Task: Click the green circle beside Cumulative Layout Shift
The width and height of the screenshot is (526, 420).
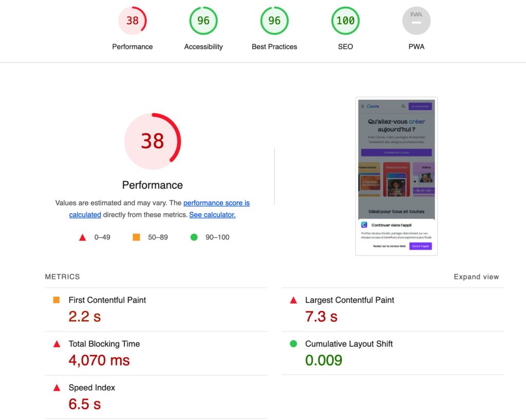Action: coord(293,343)
